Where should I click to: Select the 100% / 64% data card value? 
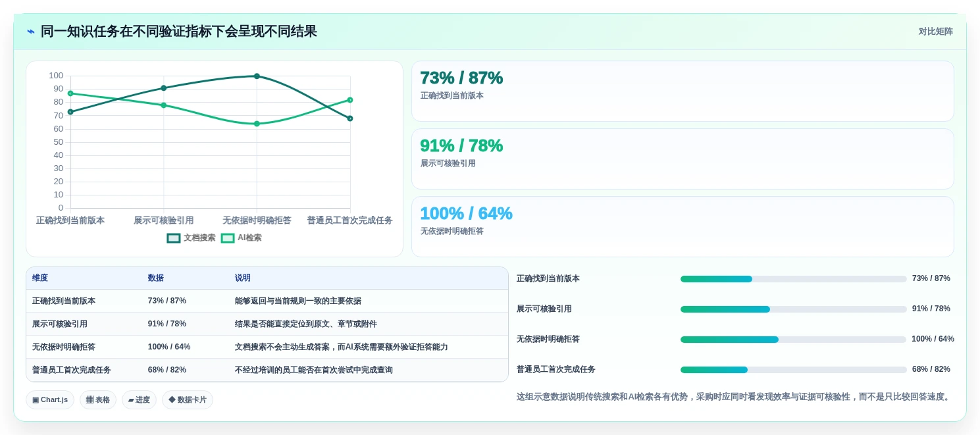tap(466, 213)
